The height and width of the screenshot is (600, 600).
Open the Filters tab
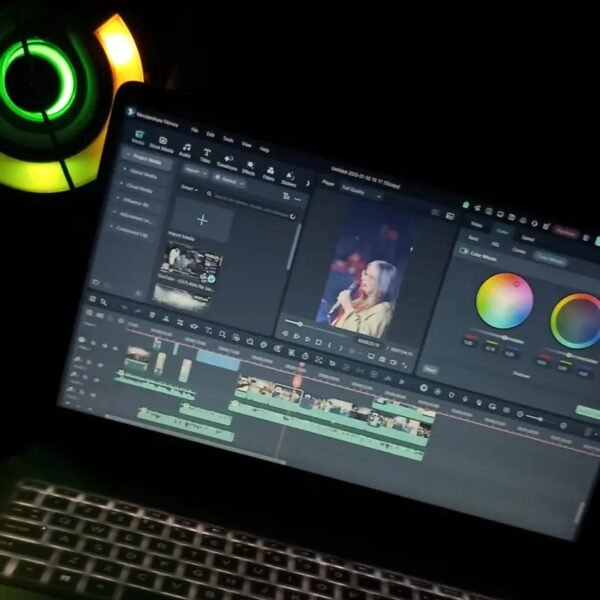(269, 173)
